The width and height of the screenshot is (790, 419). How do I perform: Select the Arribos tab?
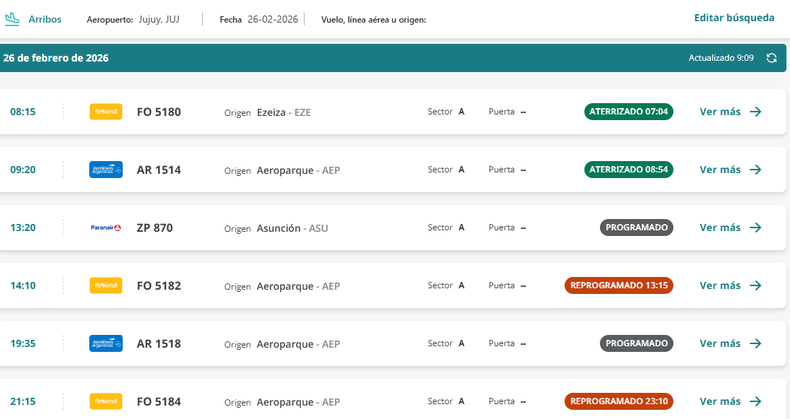click(44, 19)
